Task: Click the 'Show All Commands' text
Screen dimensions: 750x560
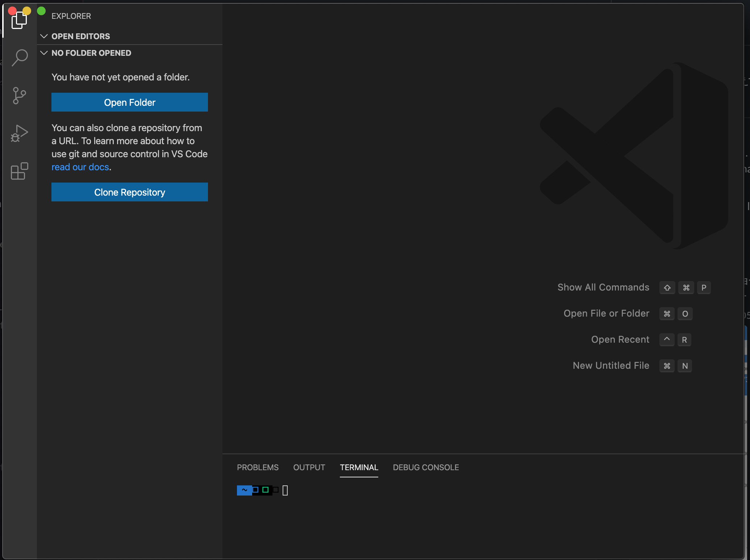Action: pos(603,287)
